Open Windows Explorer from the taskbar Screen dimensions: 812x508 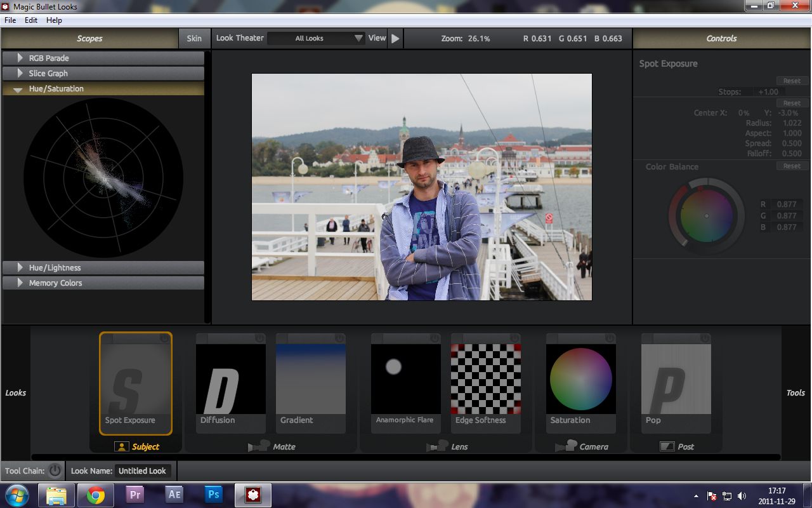(56, 495)
